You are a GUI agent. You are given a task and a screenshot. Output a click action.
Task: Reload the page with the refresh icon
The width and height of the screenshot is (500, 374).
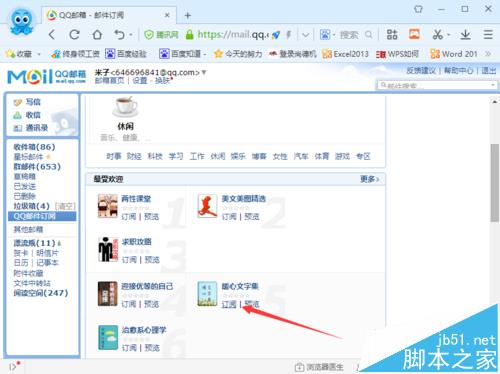point(74,34)
